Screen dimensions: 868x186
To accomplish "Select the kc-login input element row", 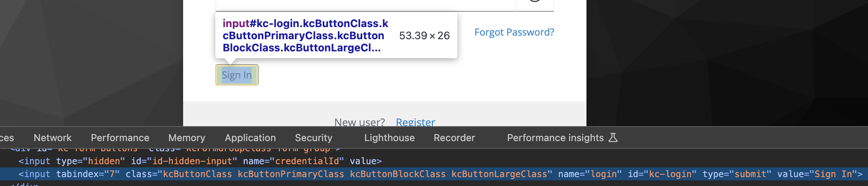I will [x=434, y=174].
